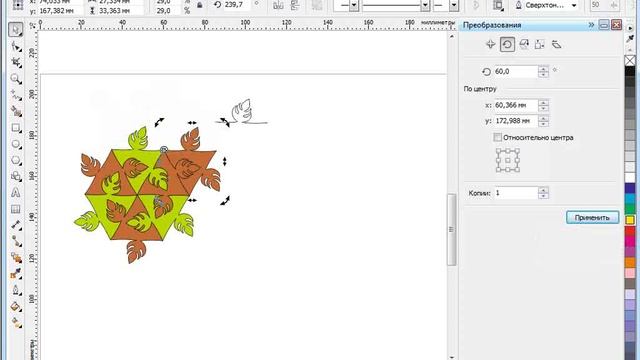Pick the yellow color swatch
This screenshot has width=640, height=360.
[x=630, y=220]
